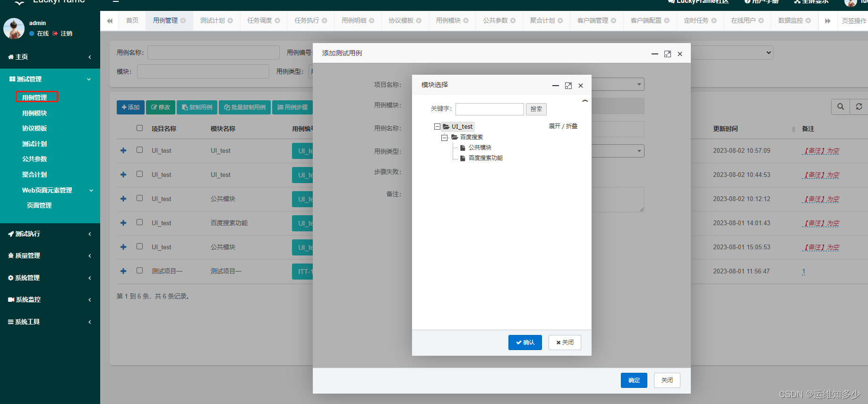Click the 搜索 button next to keyword
This screenshot has width=868, height=404.
pyautogui.click(x=536, y=109)
